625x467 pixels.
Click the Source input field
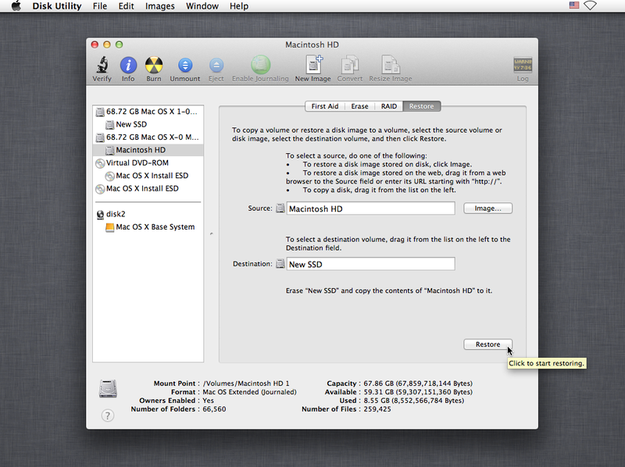coord(370,208)
